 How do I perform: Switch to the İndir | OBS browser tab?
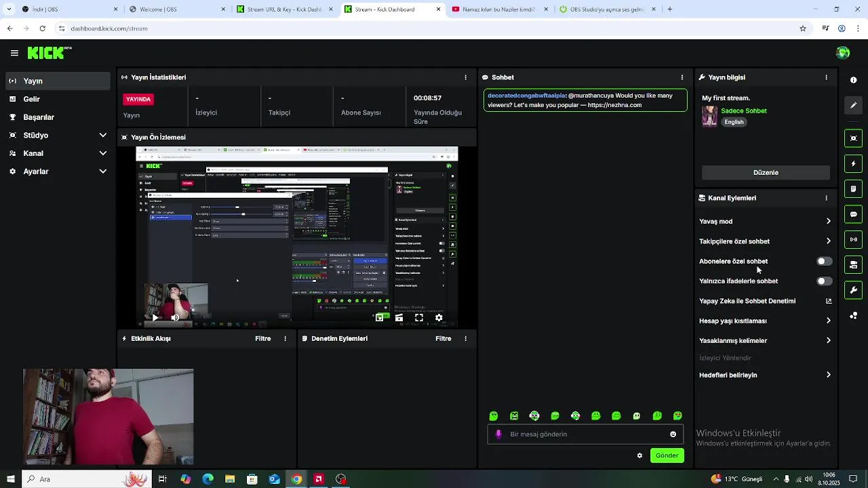tap(68, 9)
